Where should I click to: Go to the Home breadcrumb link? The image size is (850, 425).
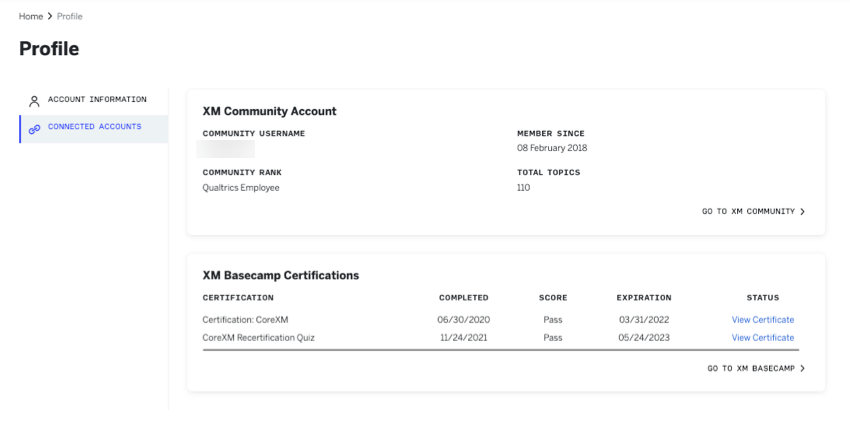click(x=31, y=16)
